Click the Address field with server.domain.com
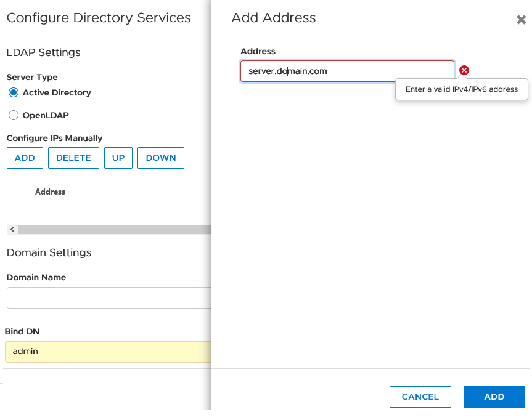532x420 pixels. (347, 71)
